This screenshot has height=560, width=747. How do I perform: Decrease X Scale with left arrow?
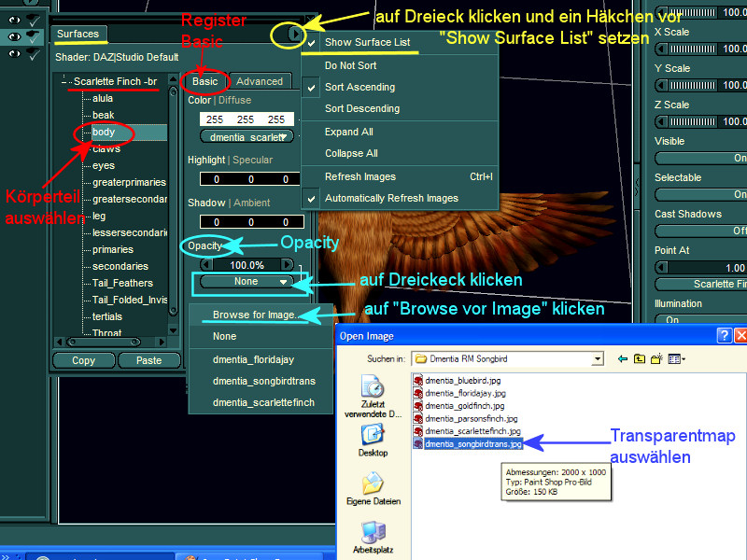661,49
